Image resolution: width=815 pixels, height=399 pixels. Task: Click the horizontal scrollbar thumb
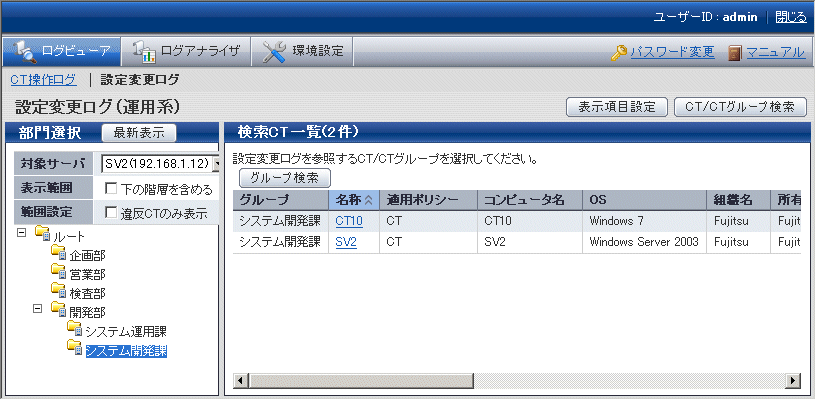pos(362,381)
